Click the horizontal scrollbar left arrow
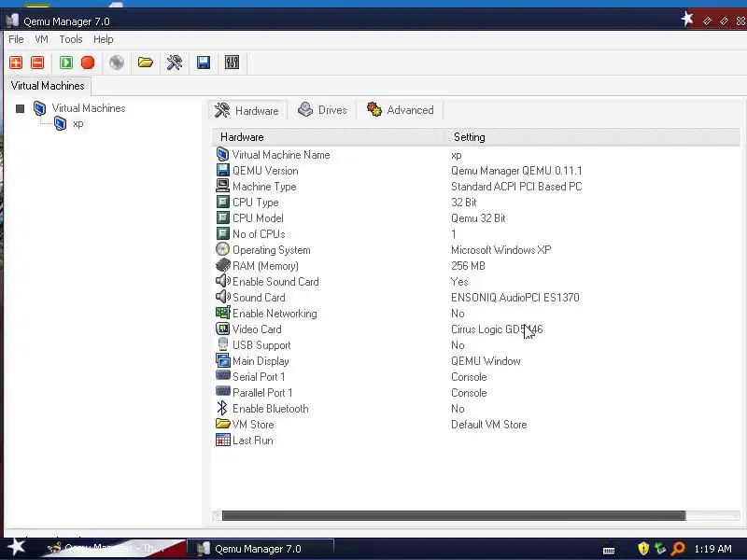This screenshot has height=560, width=747. (x=217, y=516)
